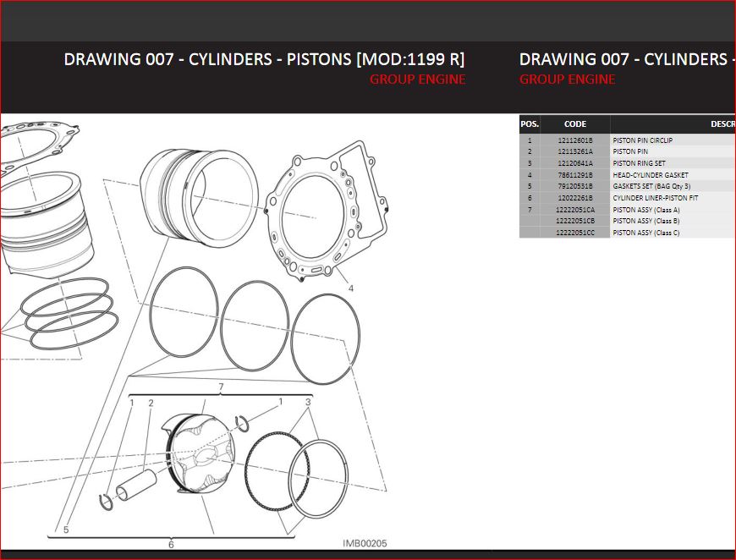Select CYLINDER LINER-PISTON FIT row
The image size is (736, 560).
pos(655,198)
